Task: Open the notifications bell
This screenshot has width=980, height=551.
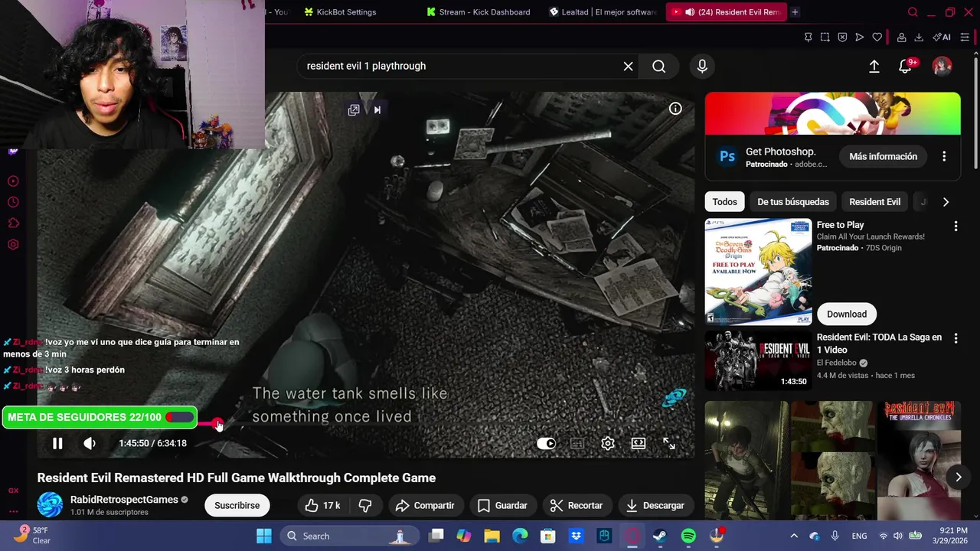Action: point(905,66)
